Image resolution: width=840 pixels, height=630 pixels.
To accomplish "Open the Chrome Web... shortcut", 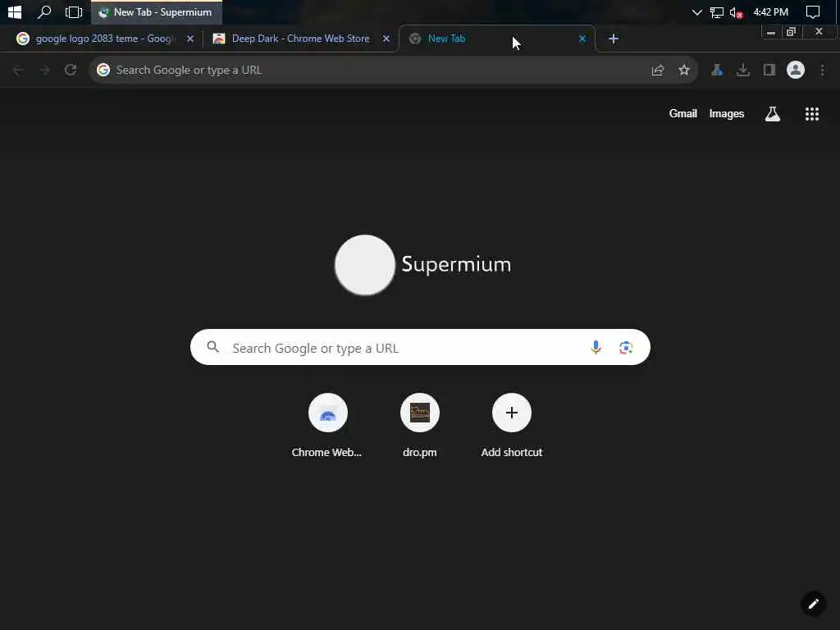I will pyautogui.click(x=327, y=426).
